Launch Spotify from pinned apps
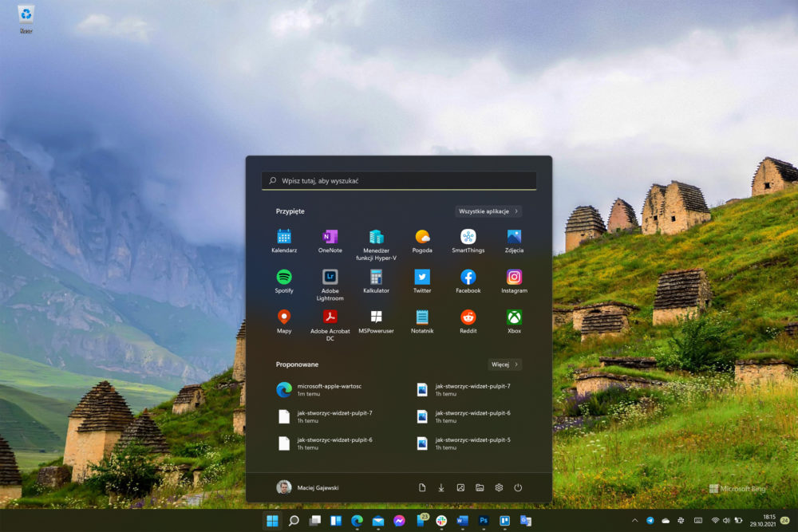 coord(284,282)
